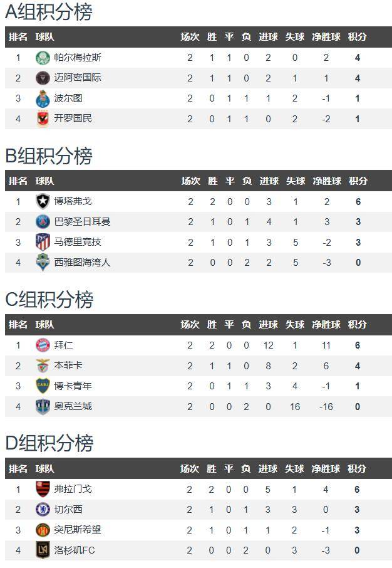Viewport: 392px width, 568px height.
Task: Click the Paris Saint-Germain logo
Action: click(43, 222)
